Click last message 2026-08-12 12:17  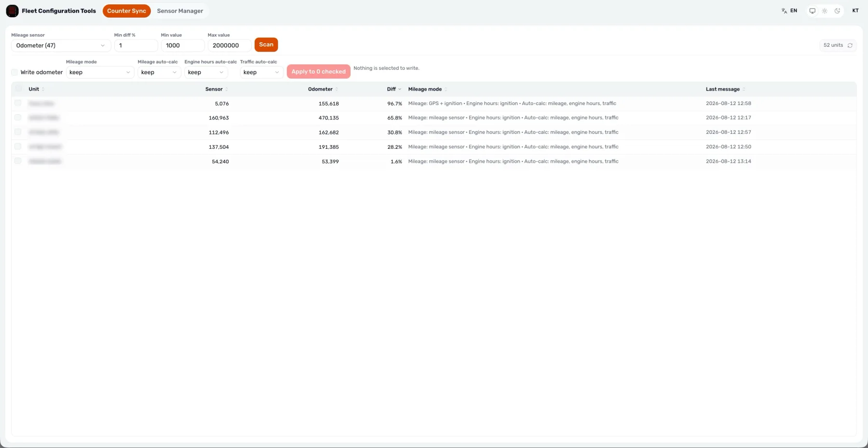click(x=728, y=118)
